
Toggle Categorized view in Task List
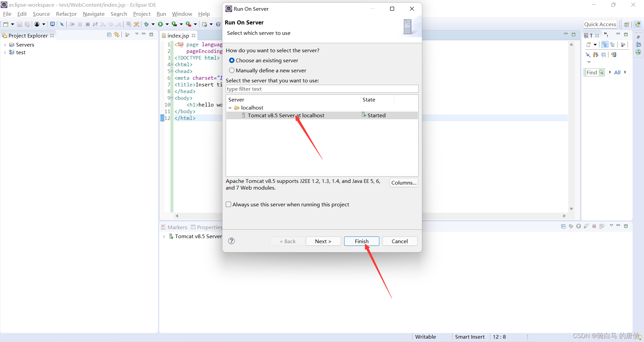tap(605, 45)
